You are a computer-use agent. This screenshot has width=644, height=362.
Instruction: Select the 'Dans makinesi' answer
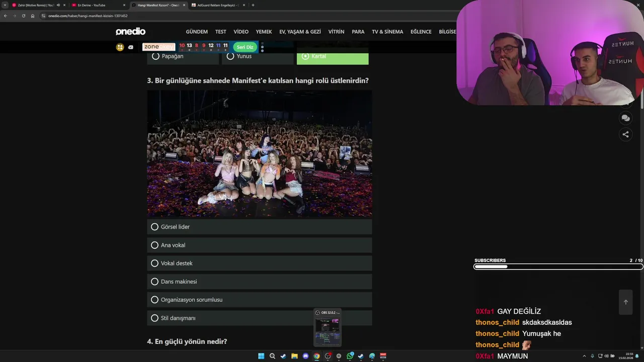[x=260, y=282]
